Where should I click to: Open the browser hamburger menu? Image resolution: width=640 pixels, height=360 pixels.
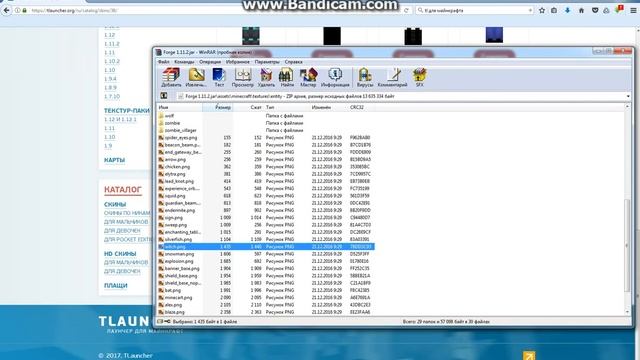(633, 10)
